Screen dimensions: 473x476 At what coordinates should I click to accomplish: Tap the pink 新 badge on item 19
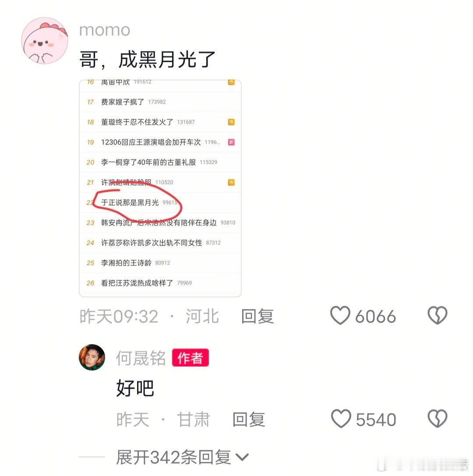pyautogui.click(x=231, y=142)
